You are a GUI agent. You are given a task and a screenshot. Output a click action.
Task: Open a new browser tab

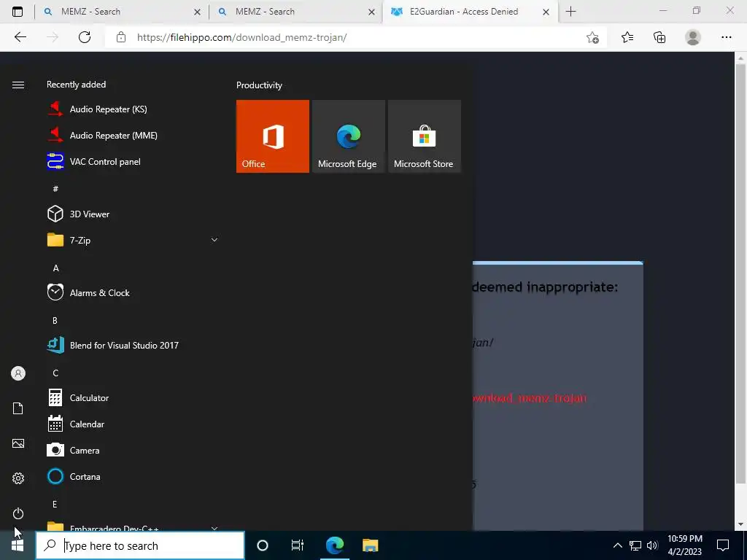click(570, 12)
